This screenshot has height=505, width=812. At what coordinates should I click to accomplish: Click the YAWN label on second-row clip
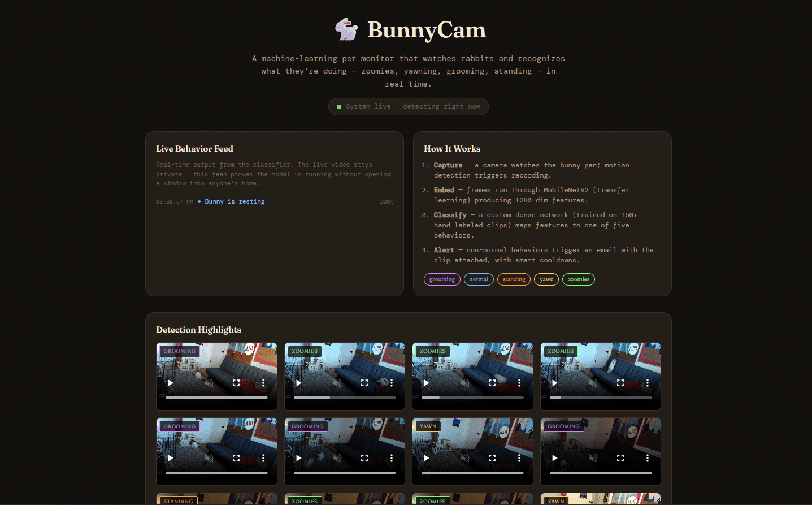(428, 426)
